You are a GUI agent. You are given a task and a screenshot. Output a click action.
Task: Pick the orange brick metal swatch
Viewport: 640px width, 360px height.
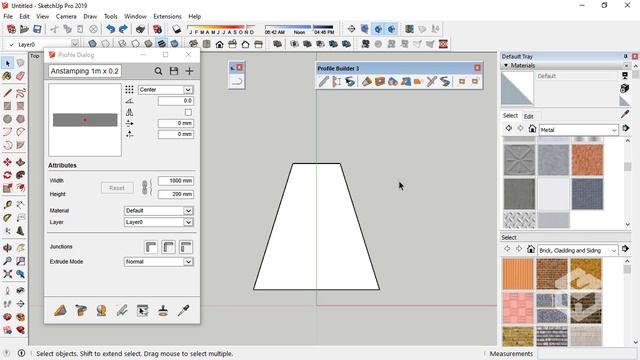587,160
